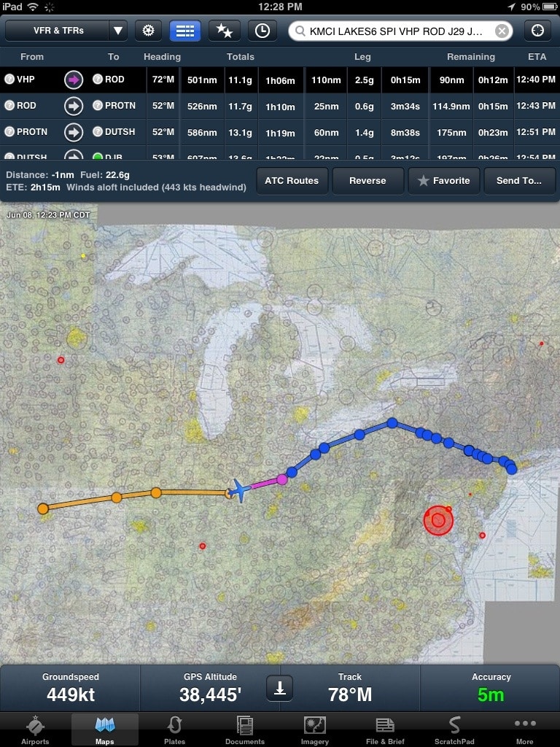560x747 pixels.
Task: Select the large red TFR circle
Action: (x=438, y=520)
